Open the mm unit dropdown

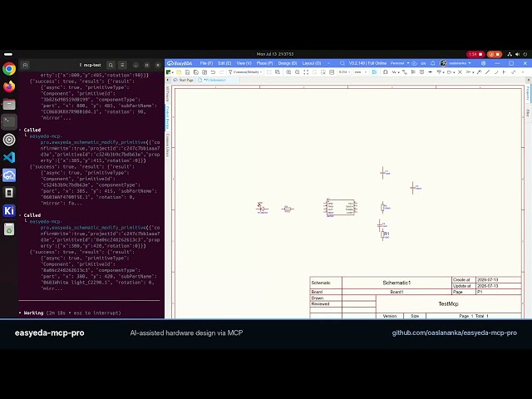(360, 72)
